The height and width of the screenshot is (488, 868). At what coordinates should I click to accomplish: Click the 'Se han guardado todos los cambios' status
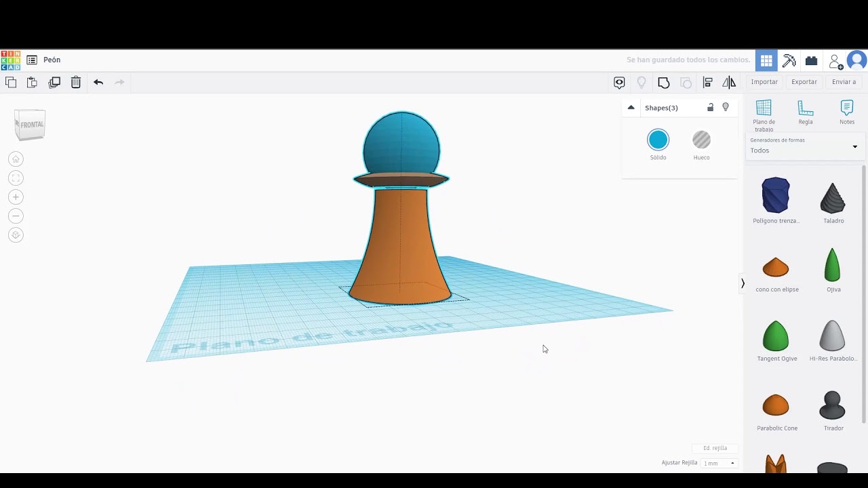688,60
